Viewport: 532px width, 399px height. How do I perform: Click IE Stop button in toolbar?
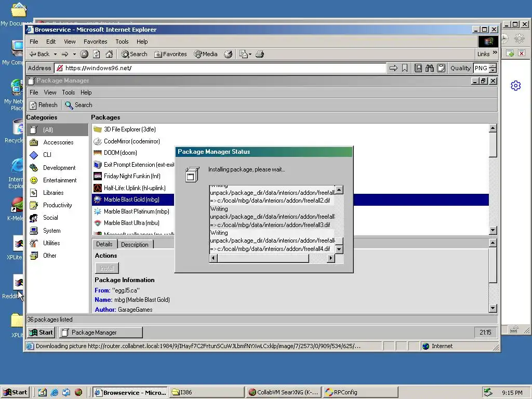pyautogui.click(x=84, y=54)
